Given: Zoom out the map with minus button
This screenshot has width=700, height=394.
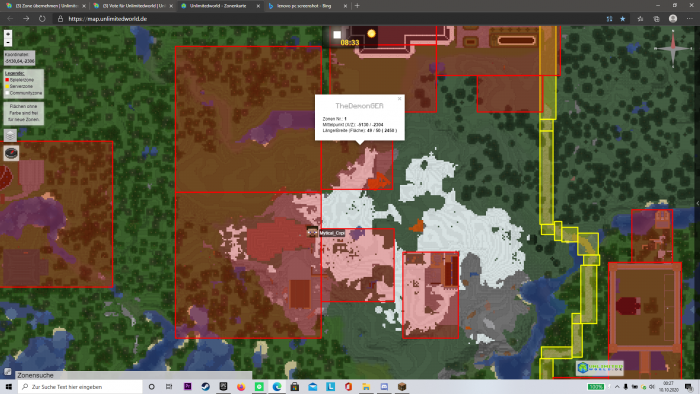Looking at the screenshot, I should (8, 42).
